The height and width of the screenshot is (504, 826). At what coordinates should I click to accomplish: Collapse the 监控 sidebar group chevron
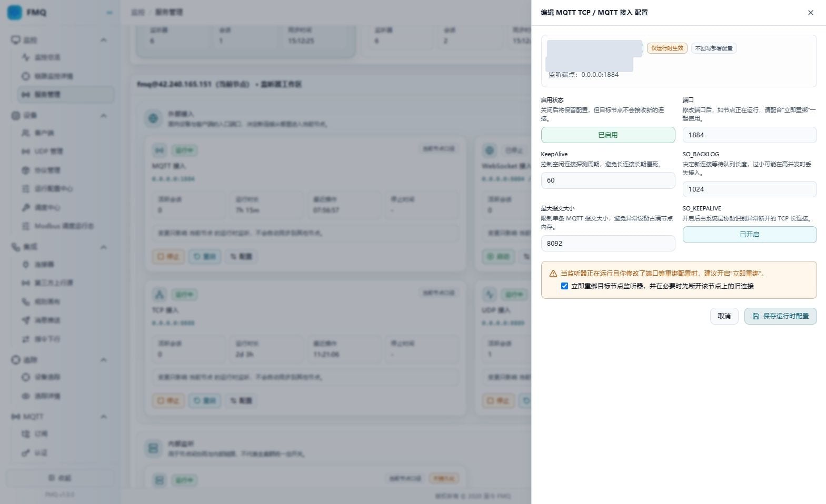click(x=104, y=40)
